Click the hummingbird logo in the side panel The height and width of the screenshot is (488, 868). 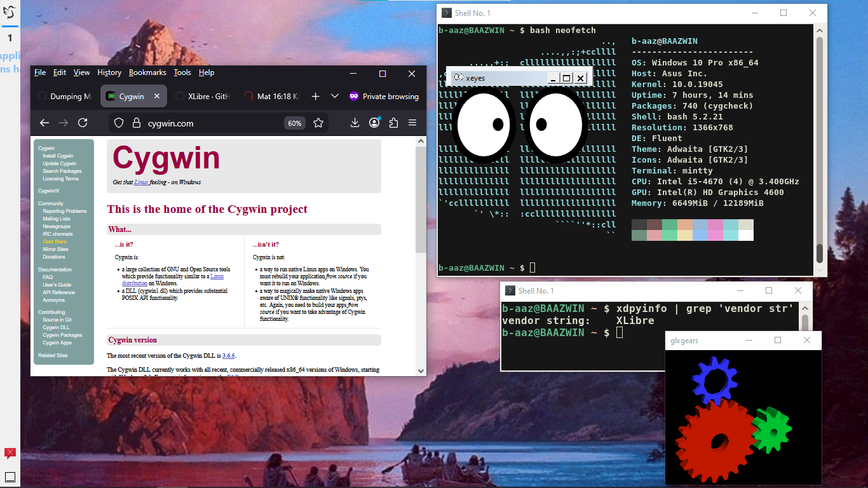click(x=10, y=11)
